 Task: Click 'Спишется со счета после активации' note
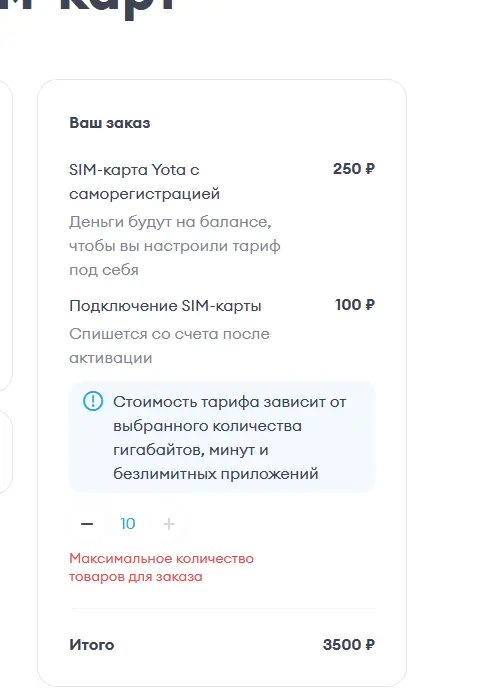coord(169,346)
